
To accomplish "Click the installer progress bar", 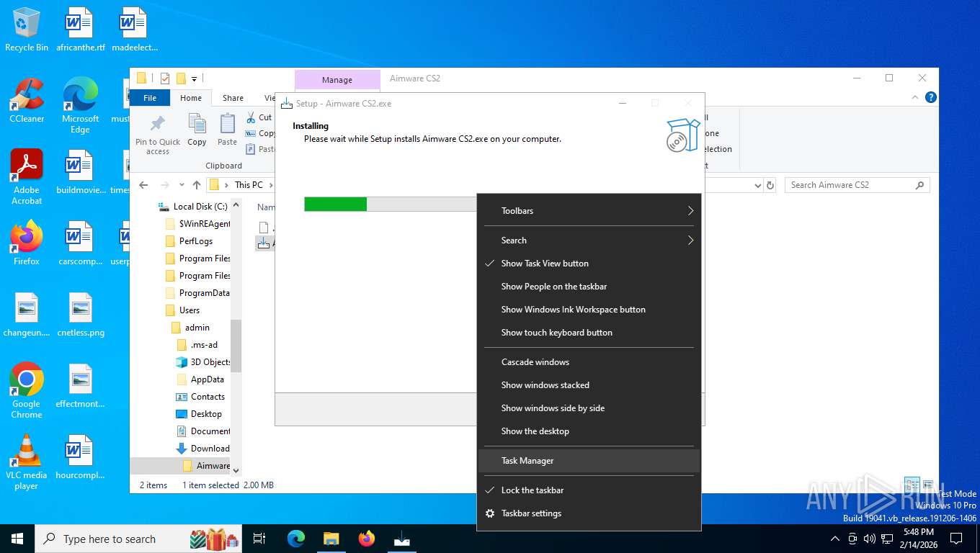I will (390, 204).
